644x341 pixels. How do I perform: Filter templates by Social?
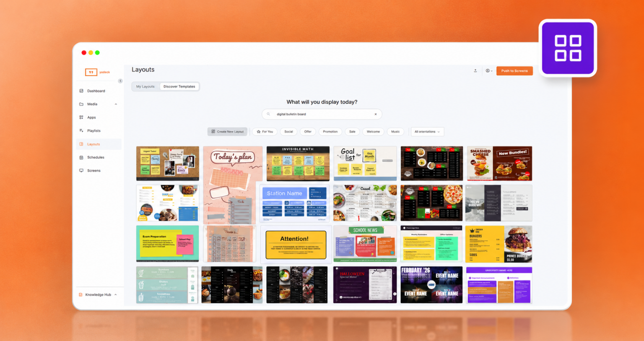click(288, 132)
